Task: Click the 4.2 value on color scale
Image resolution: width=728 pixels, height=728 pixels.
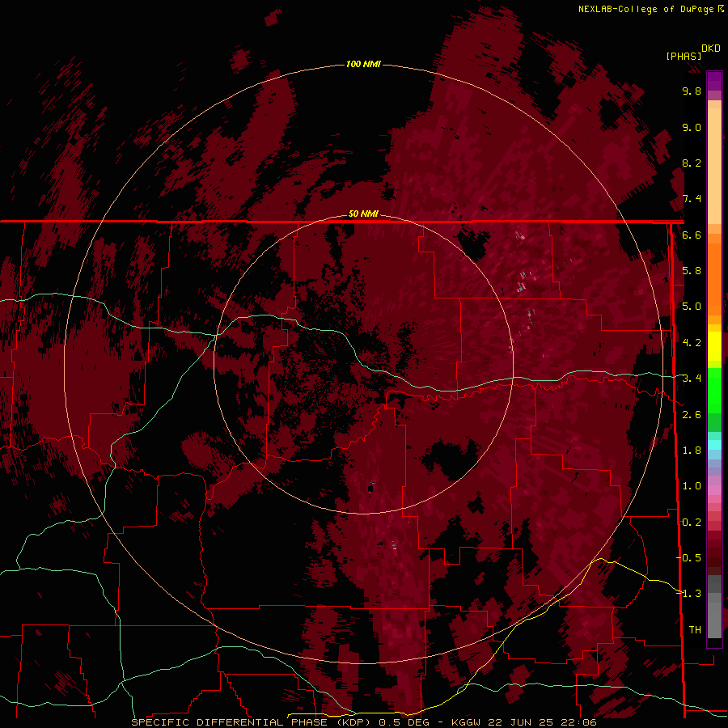Action: [x=692, y=343]
